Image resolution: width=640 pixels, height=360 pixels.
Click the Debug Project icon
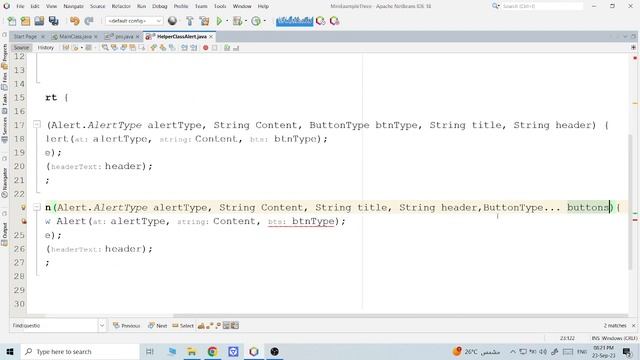tap(237, 21)
